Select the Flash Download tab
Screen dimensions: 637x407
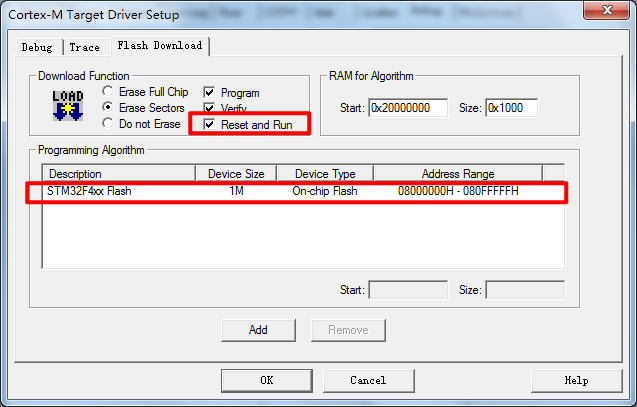tap(159, 46)
